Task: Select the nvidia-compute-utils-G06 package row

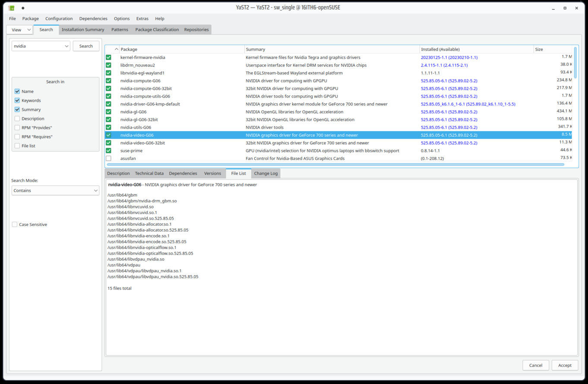Action: tap(338, 96)
